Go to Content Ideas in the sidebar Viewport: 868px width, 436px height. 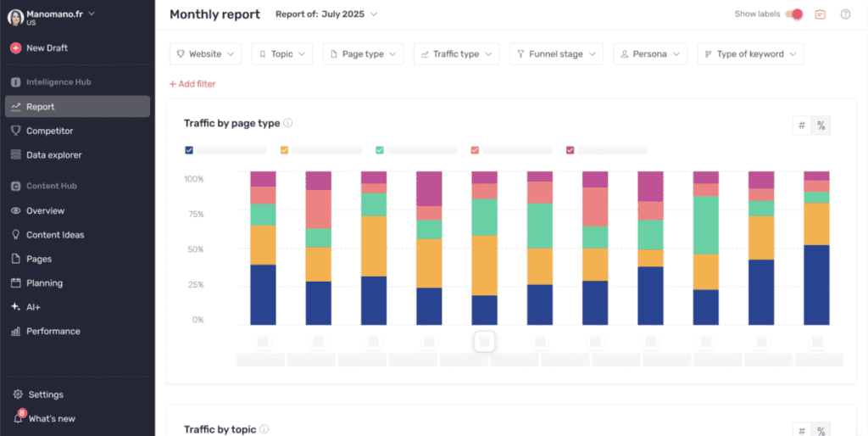(x=55, y=235)
